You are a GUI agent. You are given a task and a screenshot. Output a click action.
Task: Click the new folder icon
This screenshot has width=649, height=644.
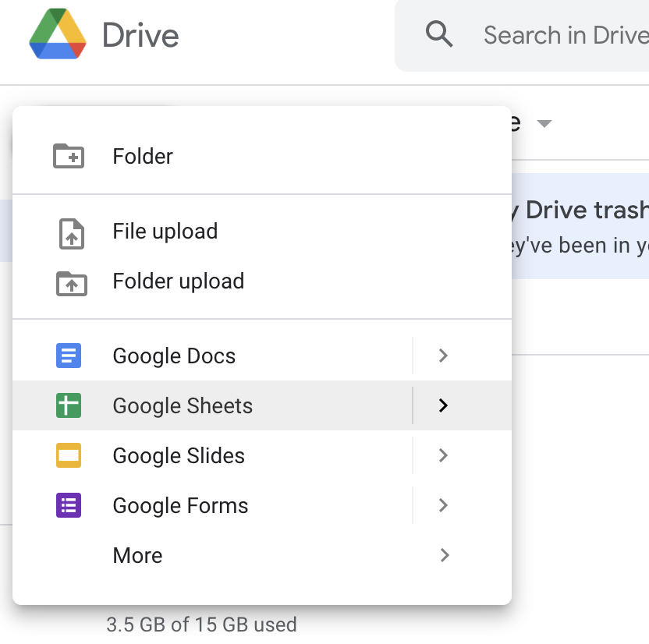click(x=69, y=156)
